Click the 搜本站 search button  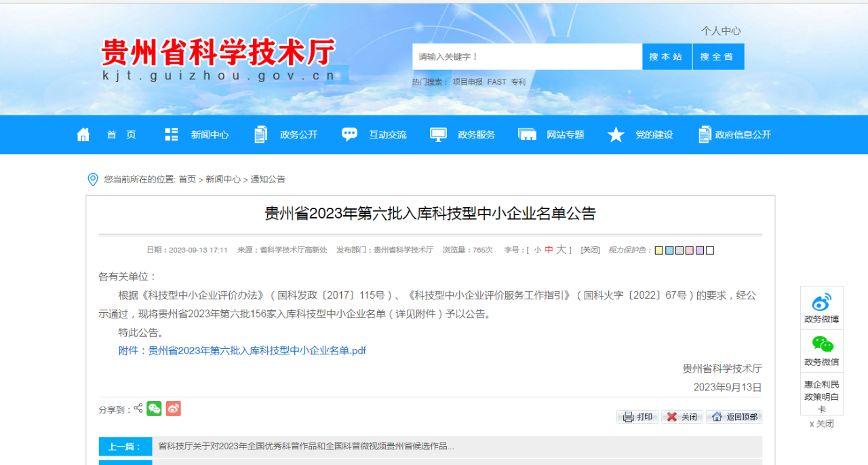[x=667, y=56]
